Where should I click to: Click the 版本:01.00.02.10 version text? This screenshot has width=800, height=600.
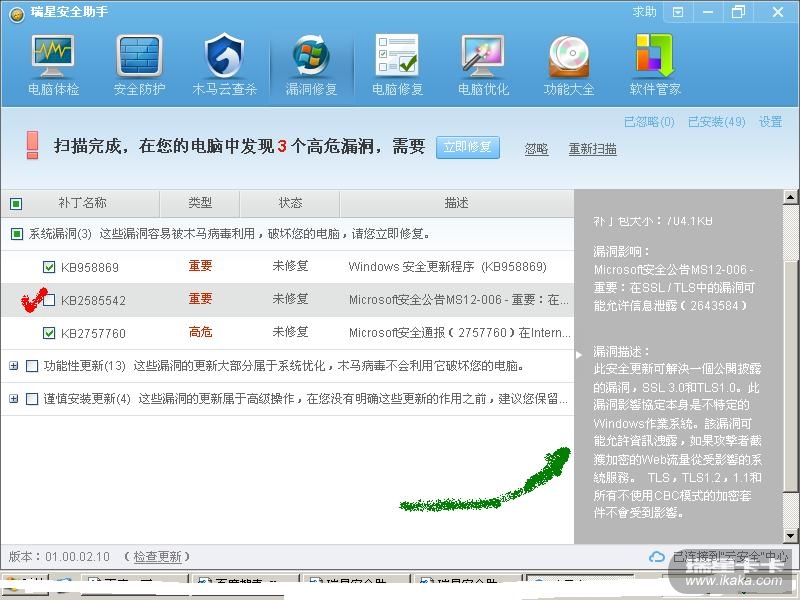click(59, 557)
